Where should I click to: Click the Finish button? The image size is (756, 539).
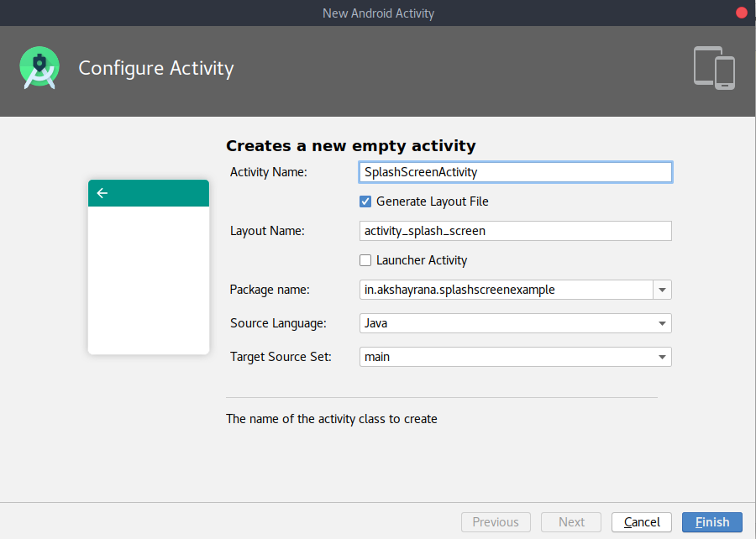click(x=711, y=522)
